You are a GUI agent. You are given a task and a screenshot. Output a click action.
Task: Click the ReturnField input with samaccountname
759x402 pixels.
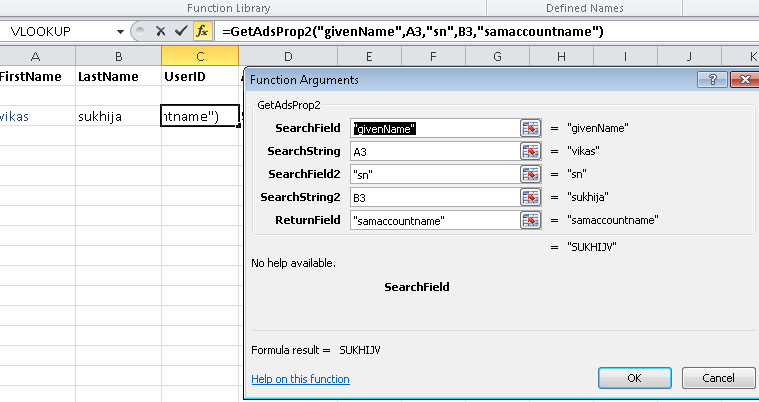[x=434, y=220]
